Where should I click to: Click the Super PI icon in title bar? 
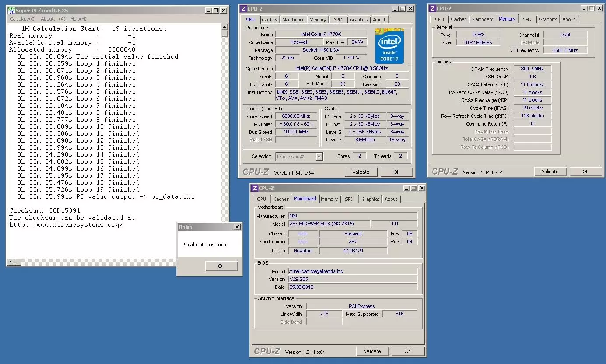12,10
